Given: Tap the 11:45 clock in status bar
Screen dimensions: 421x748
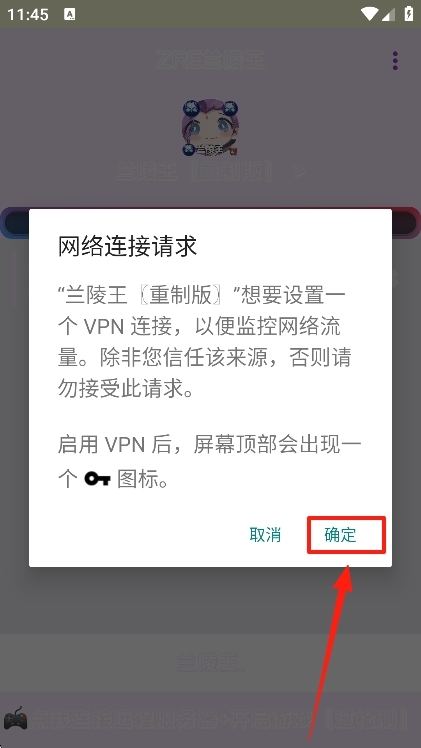Looking at the screenshot, I should click(x=28, y=15).
